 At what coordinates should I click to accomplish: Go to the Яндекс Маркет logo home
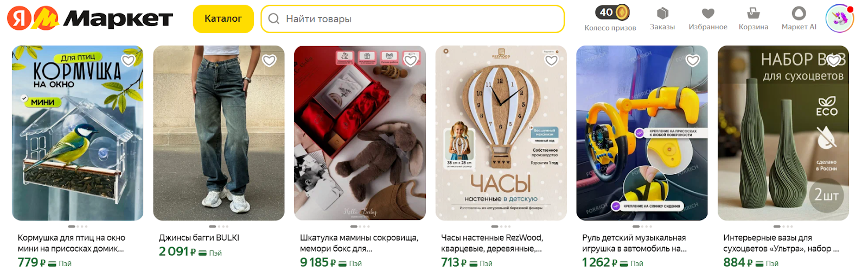[x=90, y=19]
